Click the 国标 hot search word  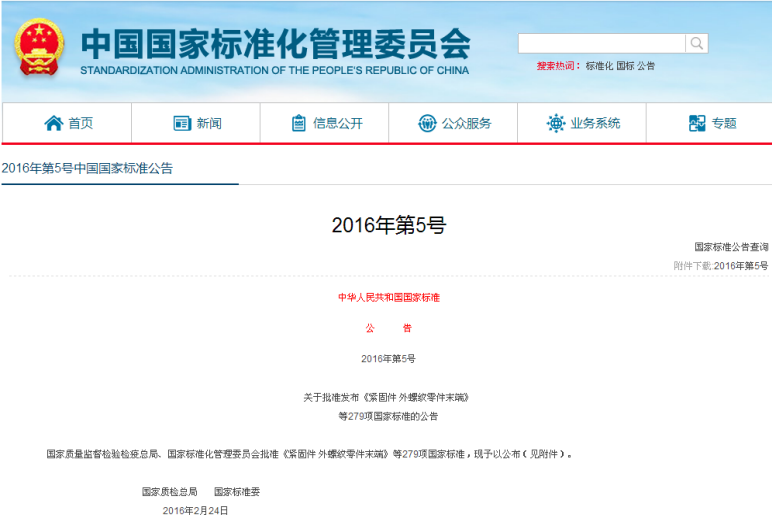click(624, 66)
